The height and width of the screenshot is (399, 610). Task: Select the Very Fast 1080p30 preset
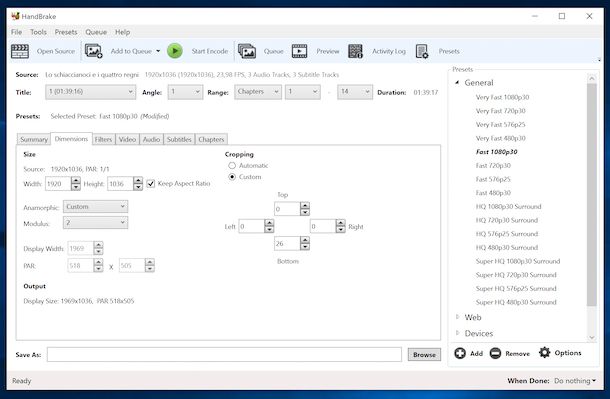[502, 97]
